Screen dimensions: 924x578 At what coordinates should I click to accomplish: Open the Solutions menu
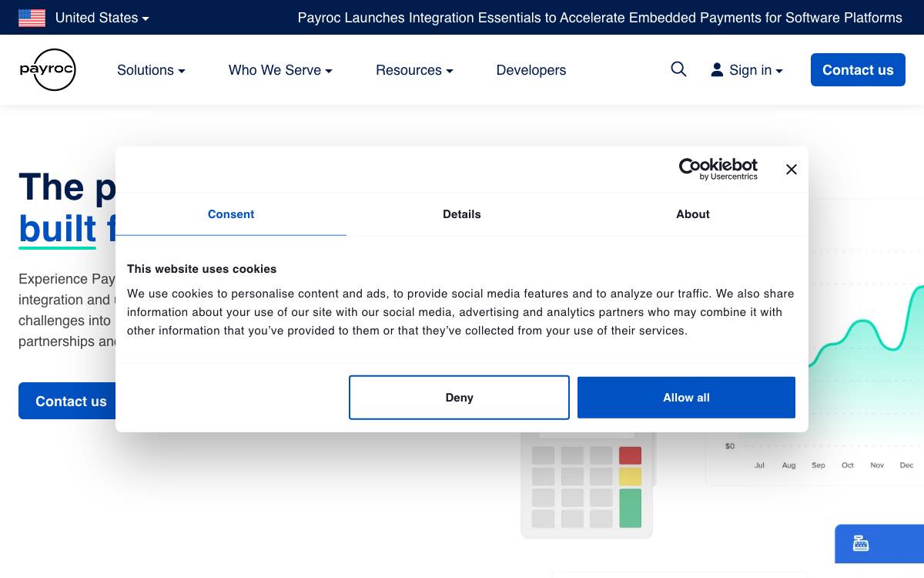pos(151,70)
